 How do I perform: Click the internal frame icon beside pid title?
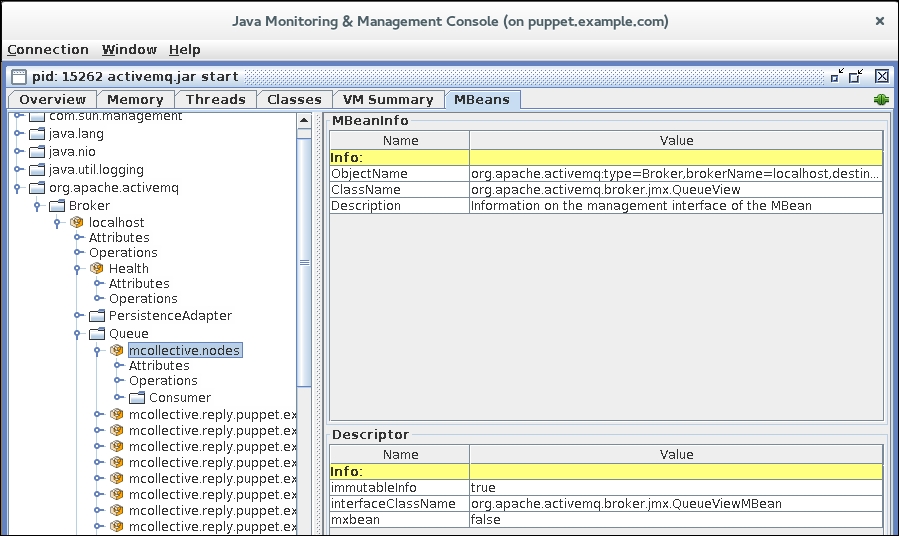coord(17,76)
